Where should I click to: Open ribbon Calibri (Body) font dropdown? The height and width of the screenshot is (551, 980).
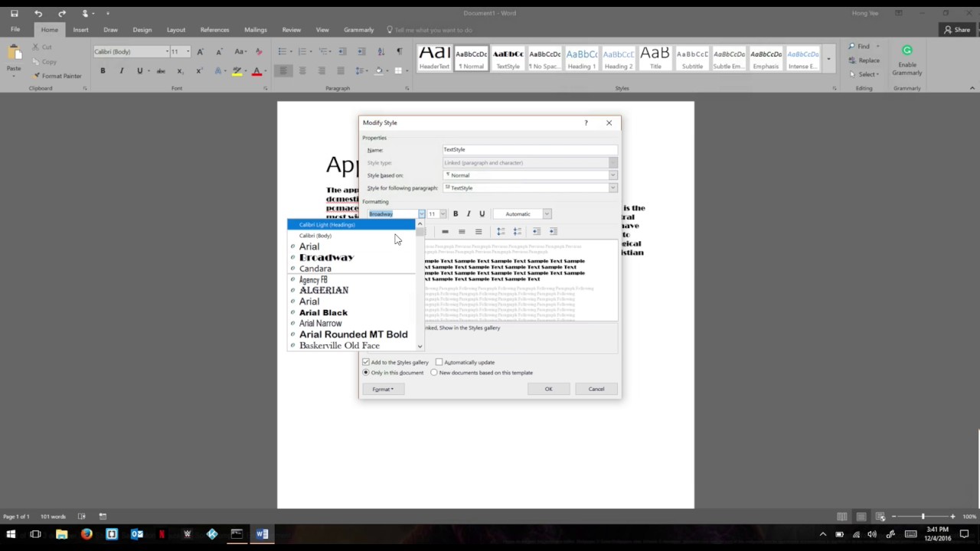(167, 51)
